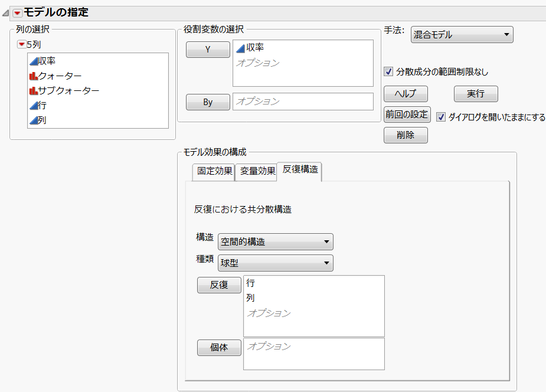Click the blue continuous icon for 収率 column

33,61
